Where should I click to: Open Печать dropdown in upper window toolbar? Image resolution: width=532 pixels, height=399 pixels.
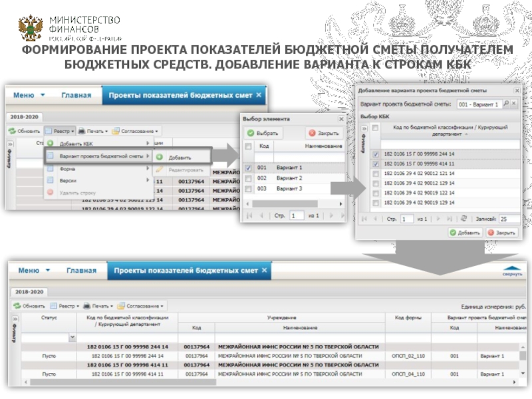(93, 131)
